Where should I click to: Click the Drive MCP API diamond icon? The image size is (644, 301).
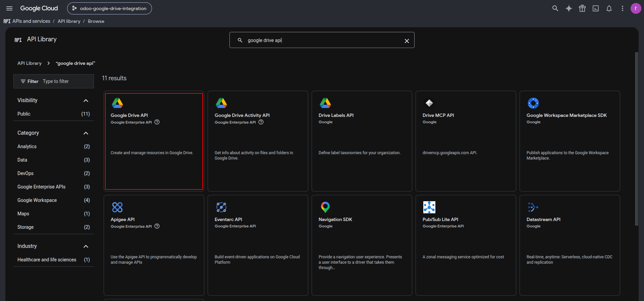tap(429, 103)
